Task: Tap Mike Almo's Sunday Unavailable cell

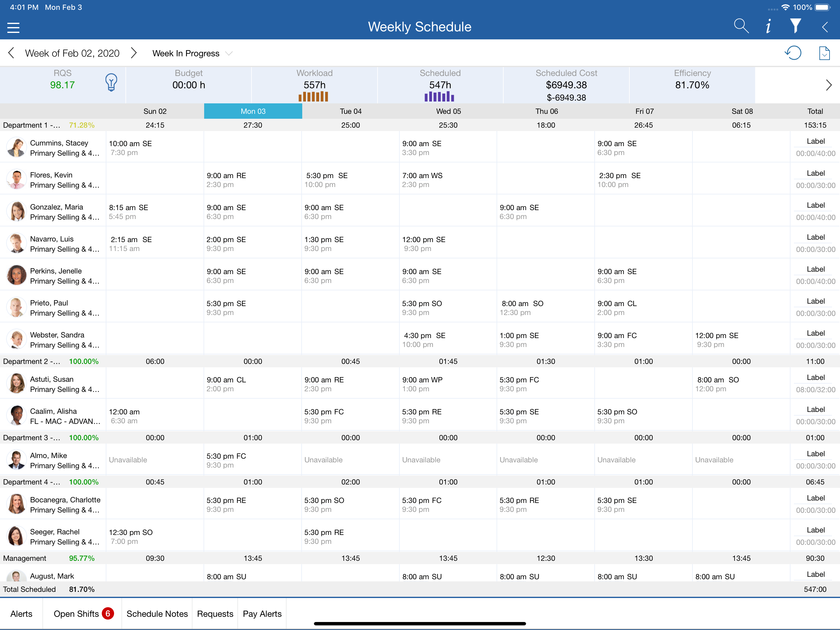Action: pos(155,460)
